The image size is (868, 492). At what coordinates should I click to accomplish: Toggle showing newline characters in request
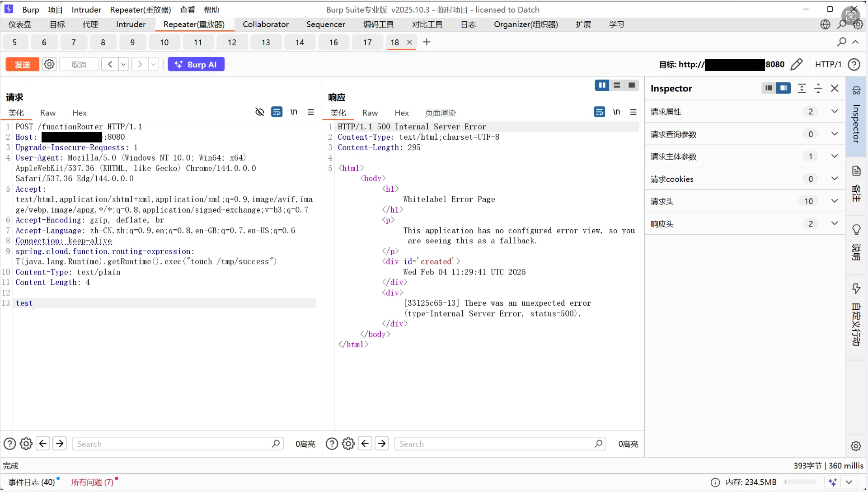294,112
